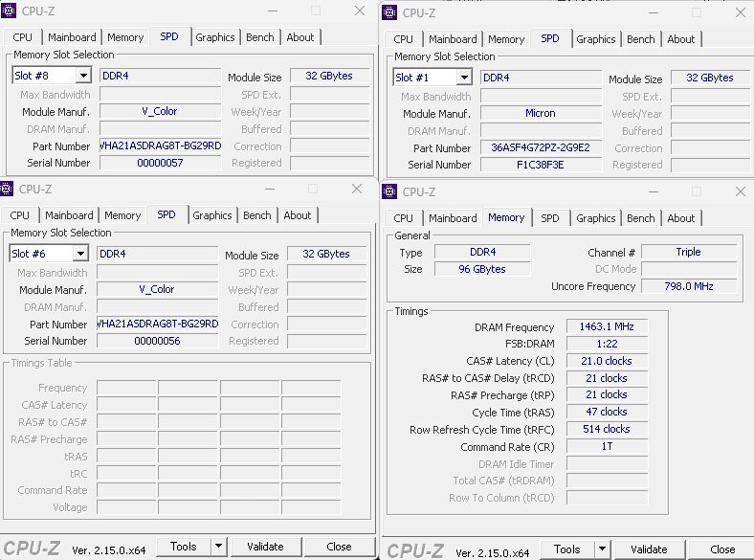Expand Tools arrow in the DRAM Timings window
The width and height of the screenshot is (754, 560).
tap(603, 549)
